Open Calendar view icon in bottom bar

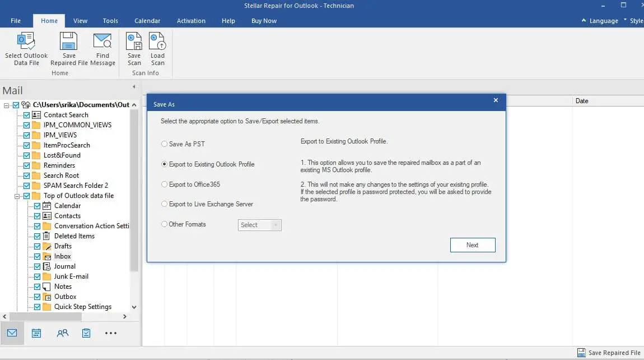pyautogui.click(x=36, y=333)
